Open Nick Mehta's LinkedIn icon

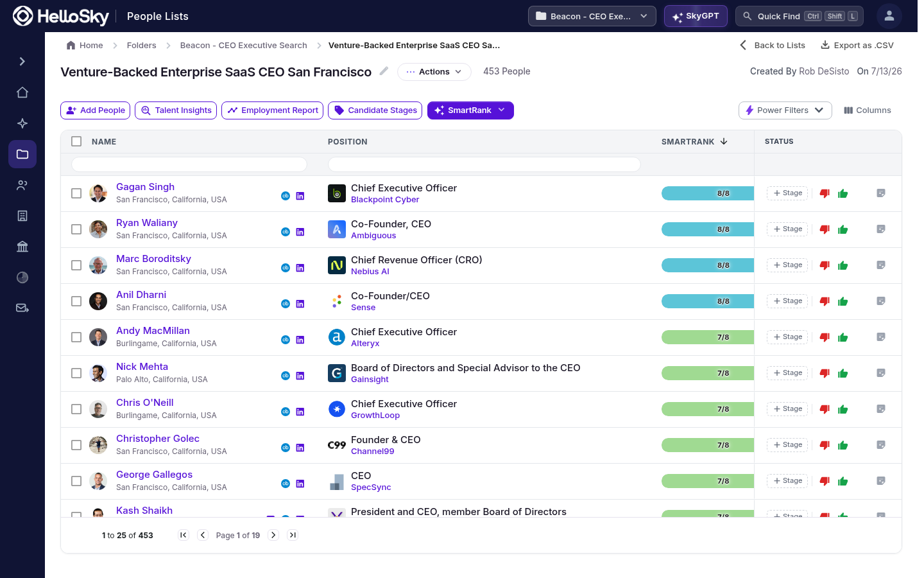click(300, 376)
